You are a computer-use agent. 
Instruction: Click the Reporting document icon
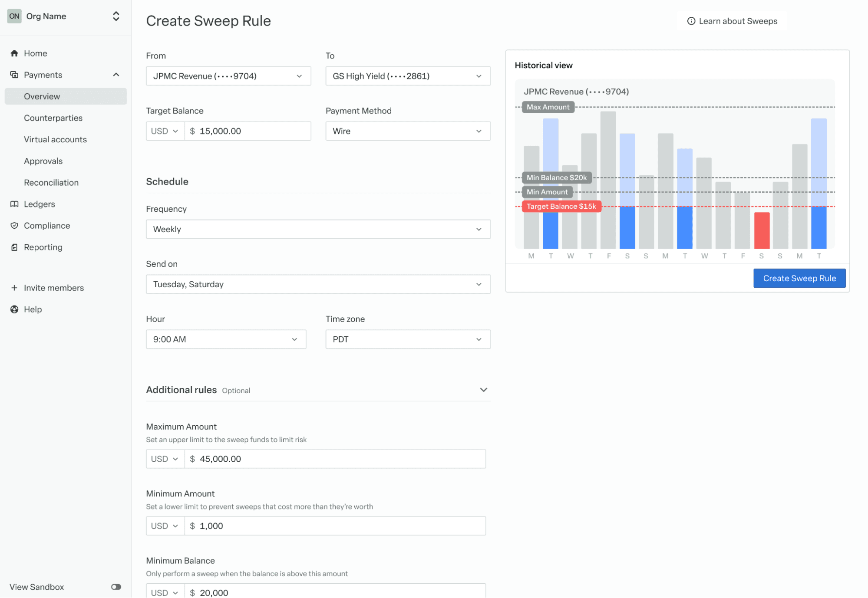click(x=14, y=247)
